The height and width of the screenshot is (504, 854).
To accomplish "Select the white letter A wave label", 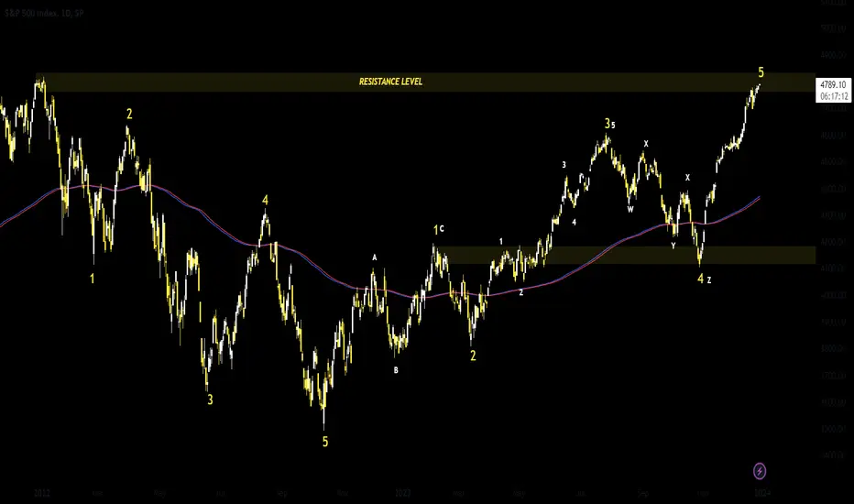I will [x=374, y=257].
